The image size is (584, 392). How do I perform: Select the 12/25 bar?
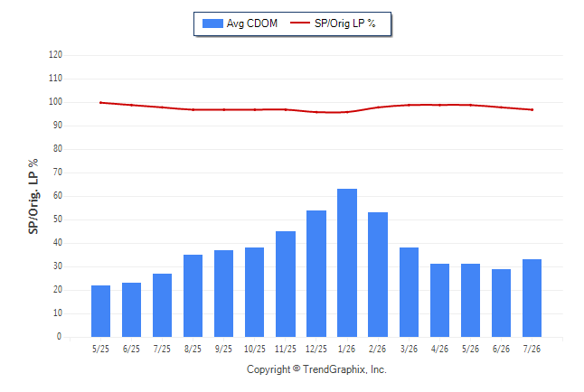(316, 274)
